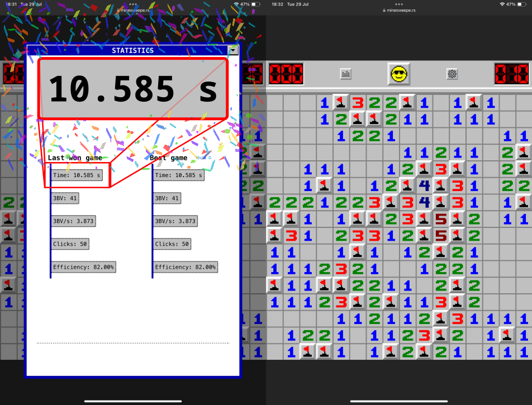This screenshot has width=532, height=405.
Task: Open game settings with the gear icon
Action: [452, 73]
